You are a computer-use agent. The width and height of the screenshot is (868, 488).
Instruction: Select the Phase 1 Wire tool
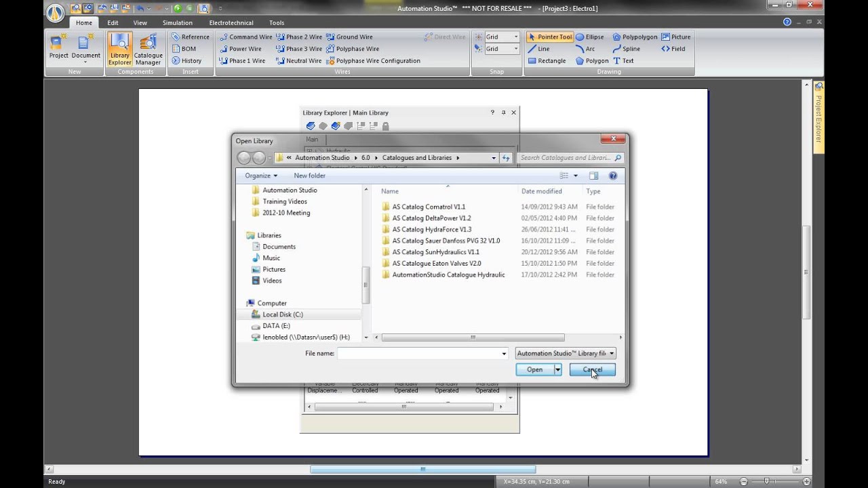(x=242, y=60)
